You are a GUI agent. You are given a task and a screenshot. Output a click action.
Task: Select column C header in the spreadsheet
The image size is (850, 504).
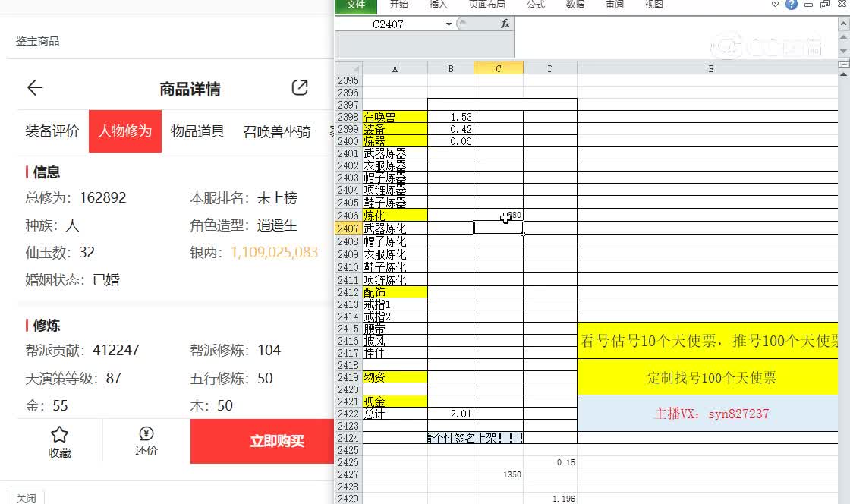pyautogui.click(x=499, y=68)
